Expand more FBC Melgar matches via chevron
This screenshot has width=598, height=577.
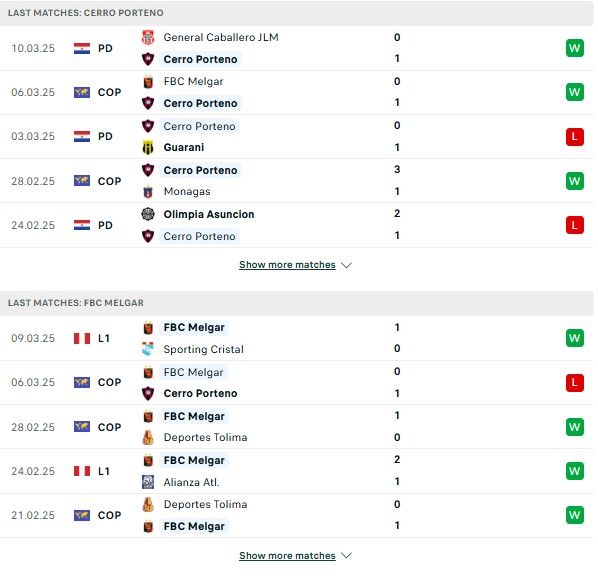pyautogui.click(x=346, y=555)
